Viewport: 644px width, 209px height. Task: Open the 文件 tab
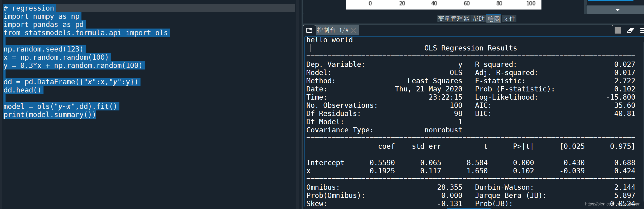pos(509,19)
